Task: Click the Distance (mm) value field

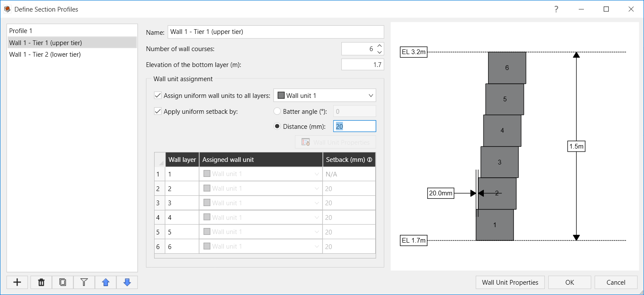Action: click(x=355, y=126)
